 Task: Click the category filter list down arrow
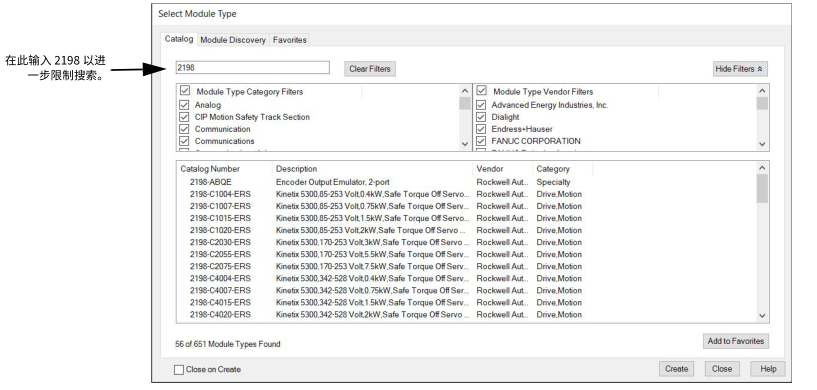(465, 144)
